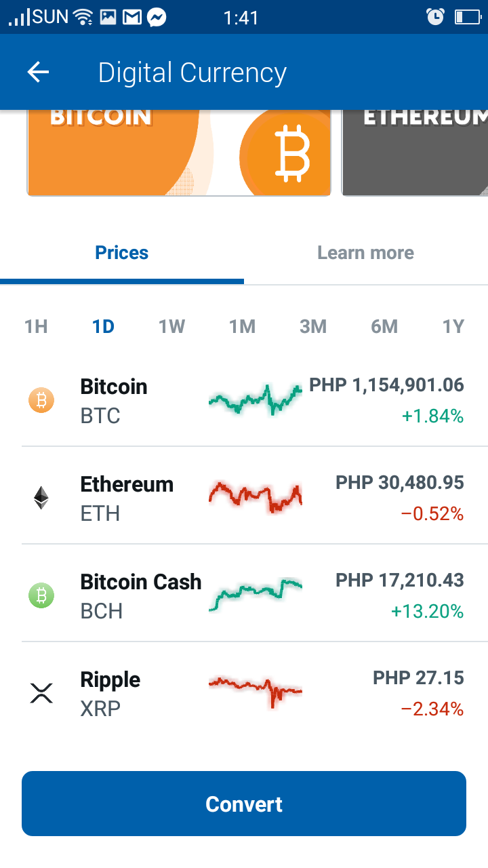Screen dimensions: 488x868
Task: Tap the alarm clock status icon
Action: pos(435,17)
